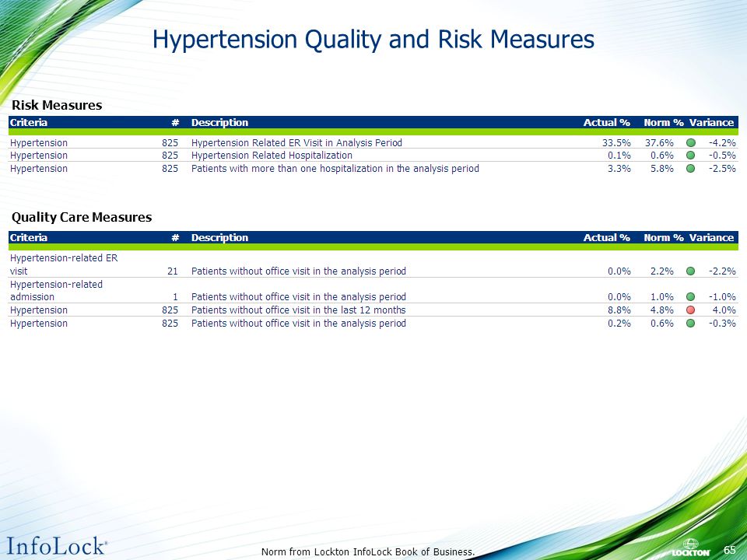Click 'Patients with more than one hospitalization' description
The height and width of the screenshot is (560, 747).
(x=335, y=169)
